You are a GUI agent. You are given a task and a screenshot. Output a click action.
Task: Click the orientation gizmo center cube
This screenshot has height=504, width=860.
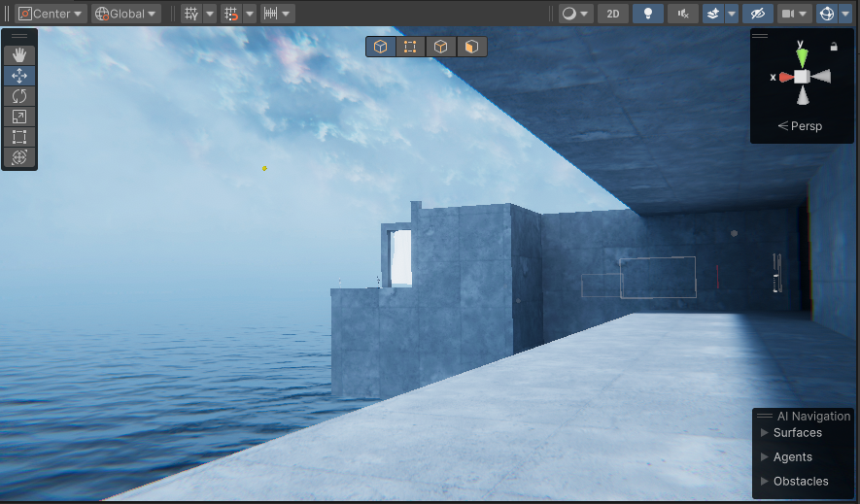802,77
